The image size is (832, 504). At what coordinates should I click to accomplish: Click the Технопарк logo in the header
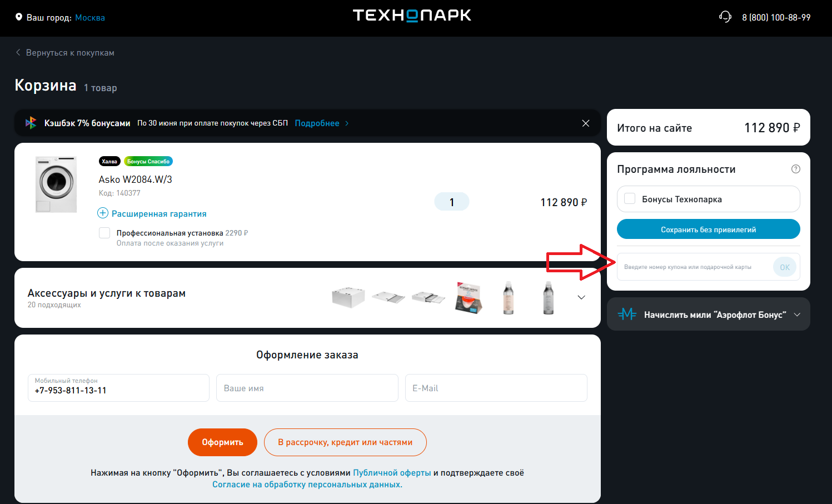click(x=412, y=16)
